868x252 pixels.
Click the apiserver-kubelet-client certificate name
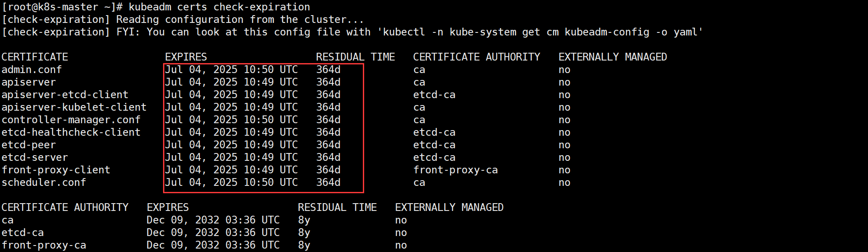coord(74,107)
